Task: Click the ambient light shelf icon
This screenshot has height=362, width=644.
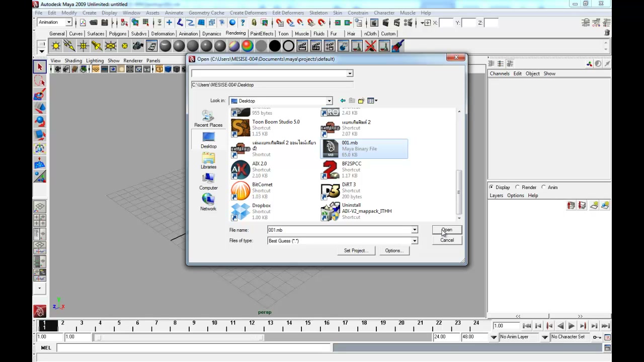Action: [56, 46]
